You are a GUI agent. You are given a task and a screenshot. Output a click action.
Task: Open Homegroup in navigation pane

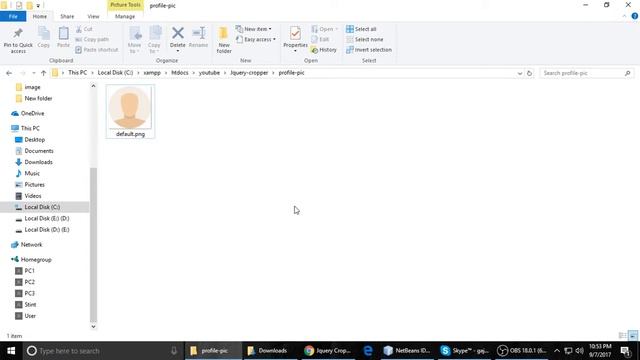(x=36, y=260)
